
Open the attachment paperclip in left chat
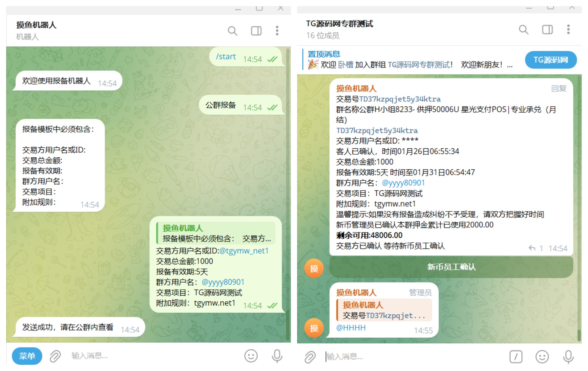pos(55,356)
